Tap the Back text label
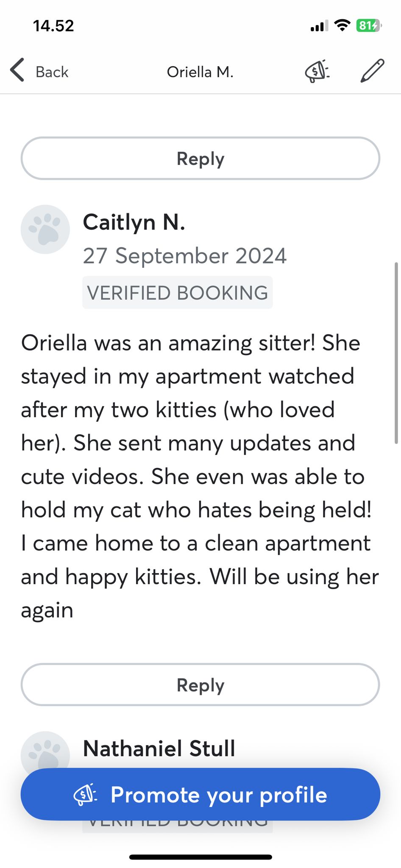The image size is (401, 868). pyautogui.click(x=52, y=72)
